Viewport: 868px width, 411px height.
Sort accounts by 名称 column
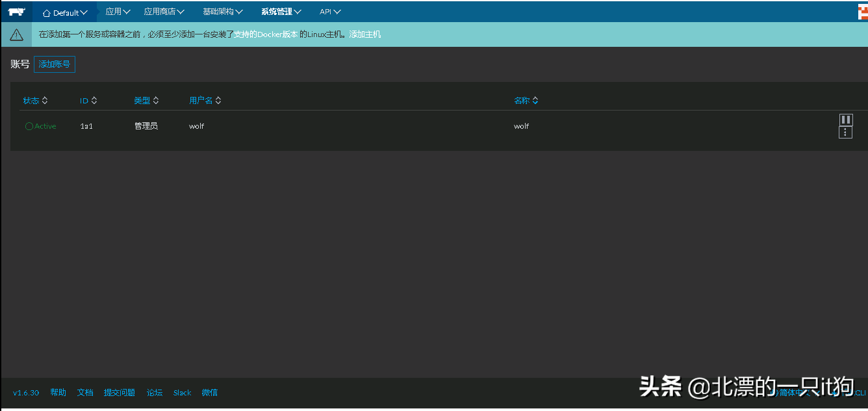click(526, 101)
